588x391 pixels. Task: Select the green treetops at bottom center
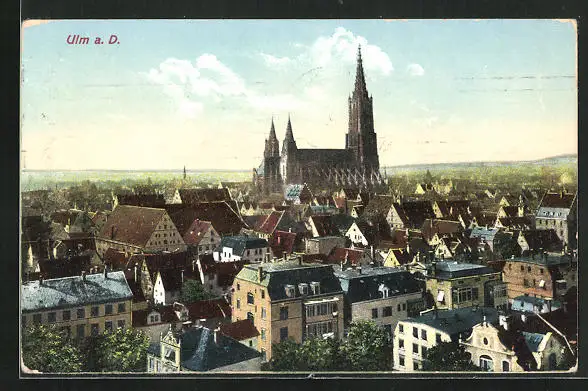tap(330, 349)
